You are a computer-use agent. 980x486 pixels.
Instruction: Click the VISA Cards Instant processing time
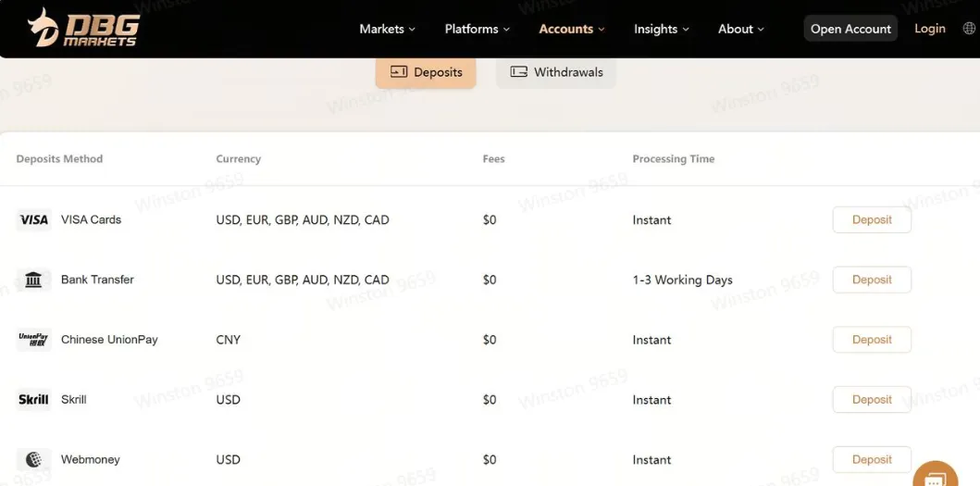pyautogui.click(x=651, y=220)
